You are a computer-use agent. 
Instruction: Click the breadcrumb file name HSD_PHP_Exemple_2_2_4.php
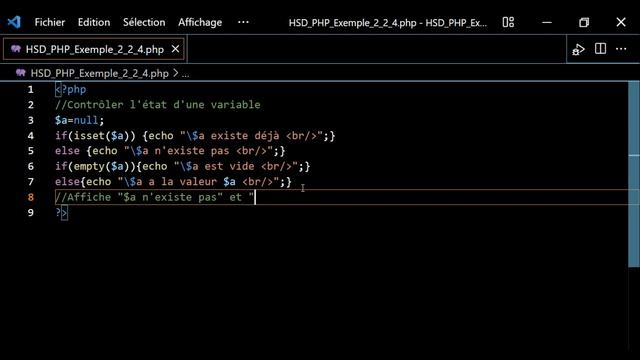[100, 73]
